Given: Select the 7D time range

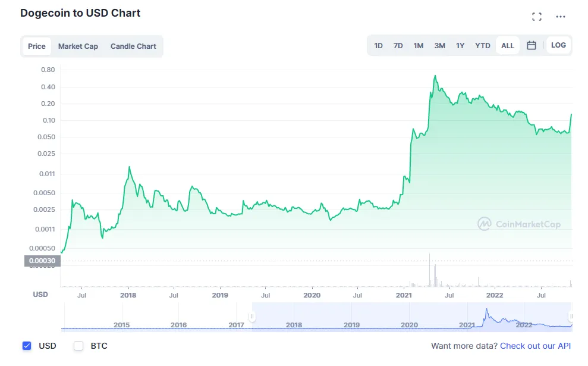Looking at the screenshot, I should click(398, 45).
